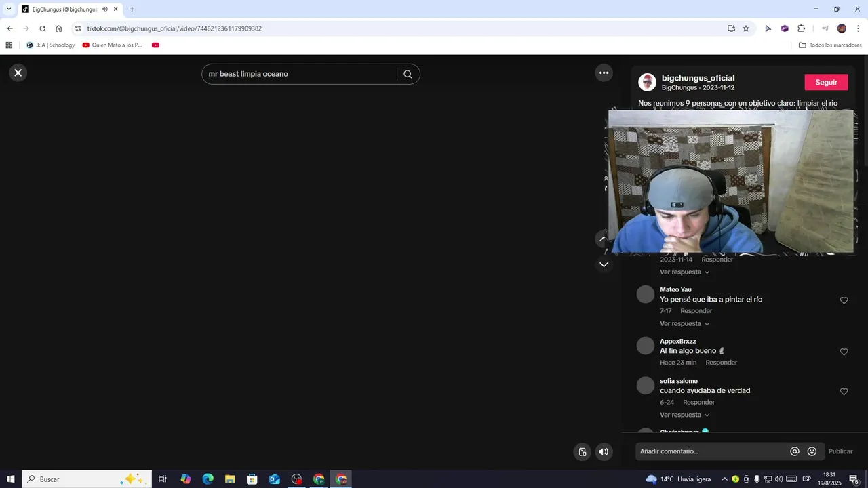This screenshot has height=488, width=868.
Task: Open the tab search dropdown arrow
Action: [x=9, y=9]
